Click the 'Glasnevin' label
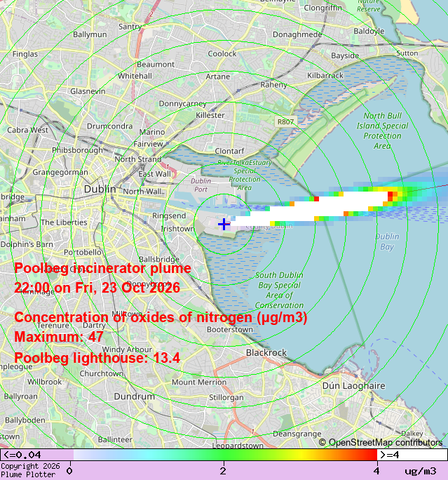The width and height of the screenshot is (448, 480). (x=88, y=91)
